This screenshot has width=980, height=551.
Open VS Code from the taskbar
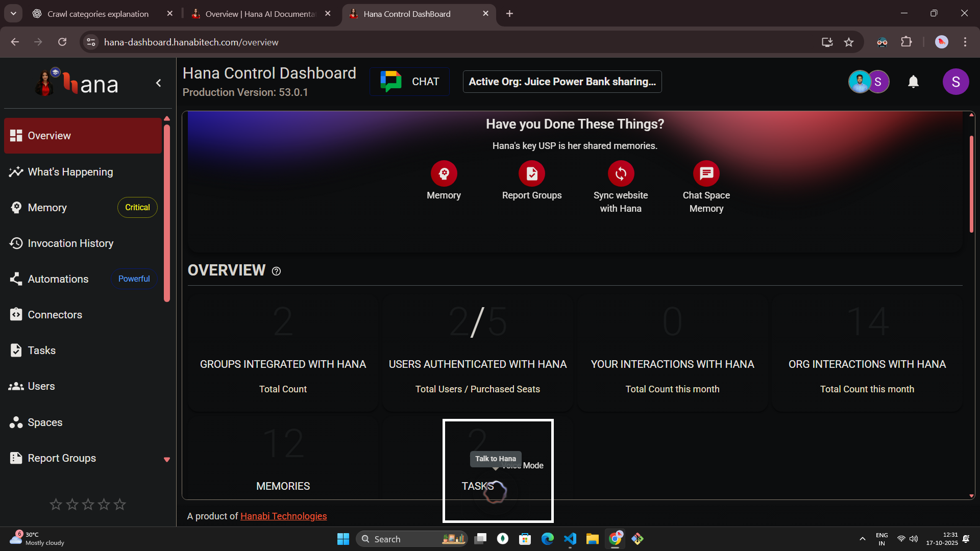tap(570, 539)
